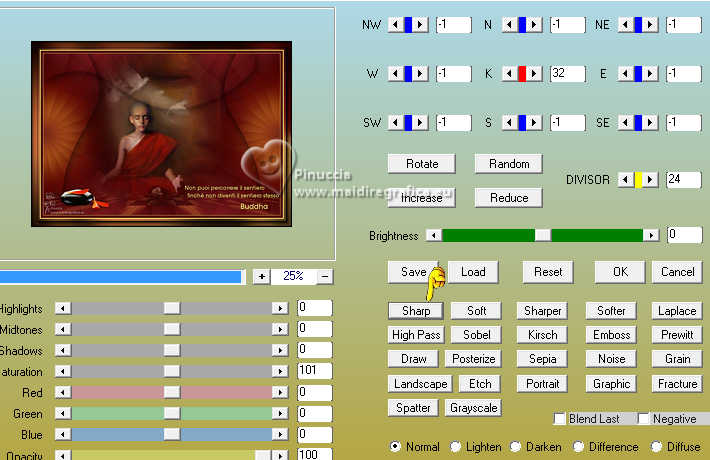The width and height of the screenshot is (710, 460).
Task: Decrease the SW matrix value arrow
Action: (x=396, y=122)
